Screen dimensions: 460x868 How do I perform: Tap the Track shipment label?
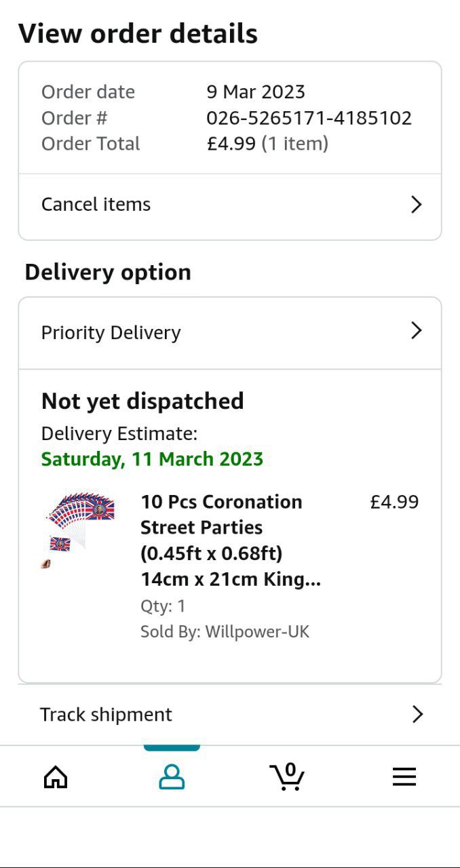[x=107, y=715]
